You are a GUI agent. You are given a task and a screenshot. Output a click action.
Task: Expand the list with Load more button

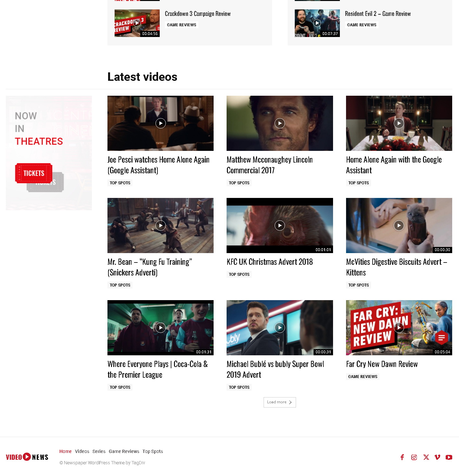coord(279,402)
